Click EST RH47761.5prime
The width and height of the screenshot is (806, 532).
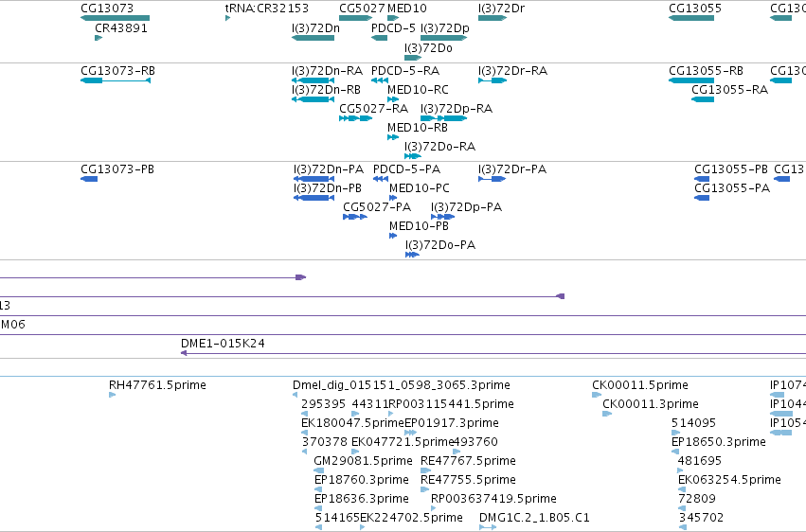point(113,395)
